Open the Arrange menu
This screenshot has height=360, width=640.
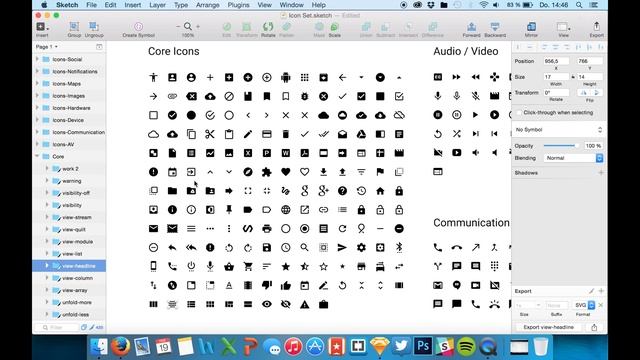(x=207, y=5)
